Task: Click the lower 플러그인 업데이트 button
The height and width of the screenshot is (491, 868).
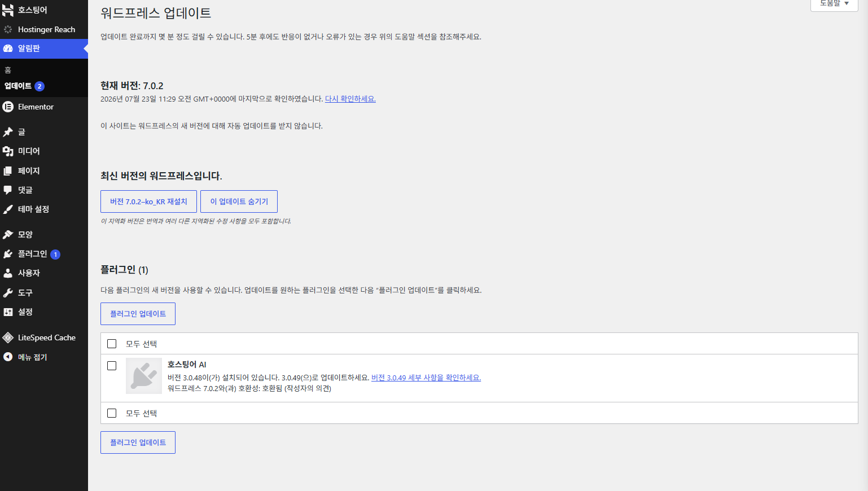Action: click(138, 442)
